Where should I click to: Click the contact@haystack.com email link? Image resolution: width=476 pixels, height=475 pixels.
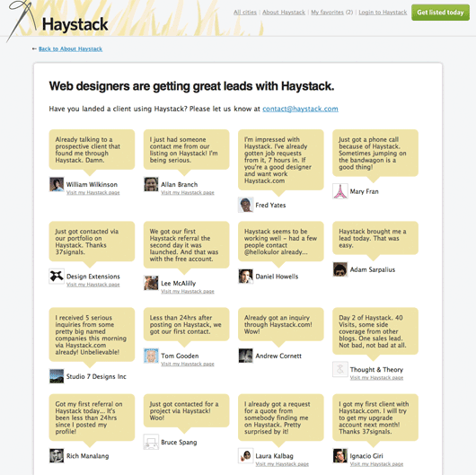coord(300,109)
